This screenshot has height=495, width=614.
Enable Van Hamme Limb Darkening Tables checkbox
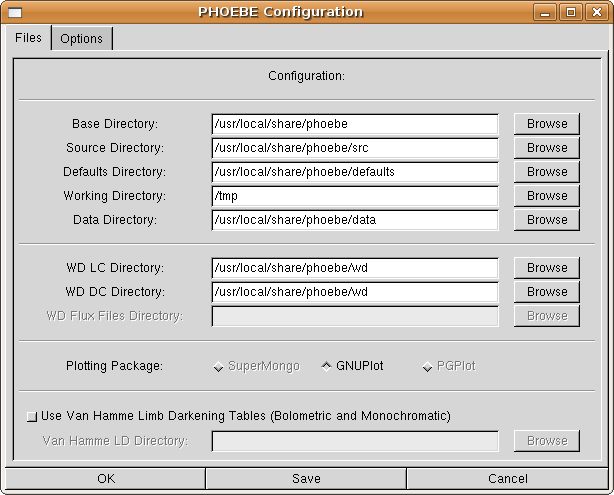click(32, 416)
